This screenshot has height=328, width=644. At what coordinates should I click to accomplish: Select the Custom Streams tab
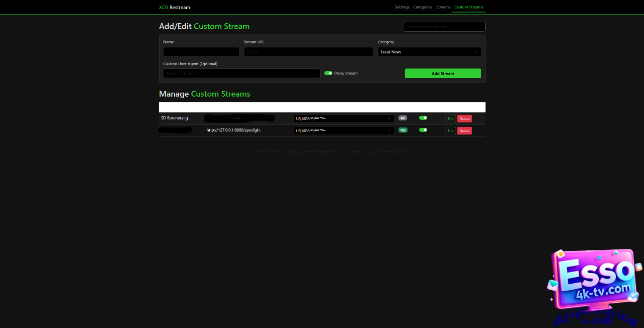(468, 7)
